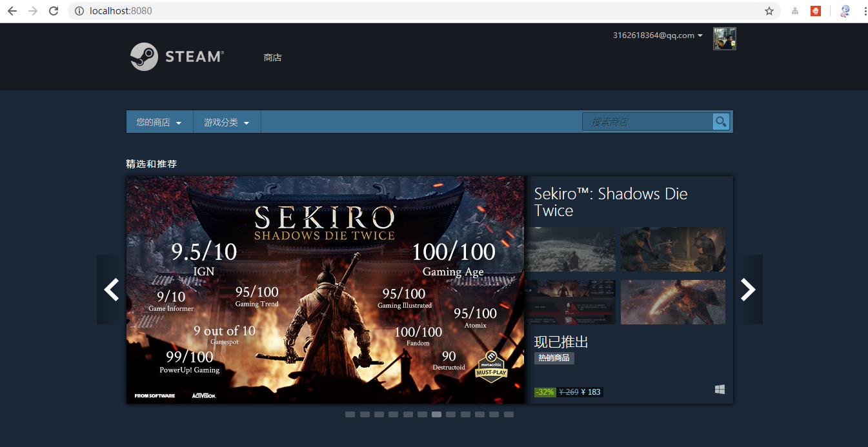Click the user profile avatar in the top right

(724, 39)
